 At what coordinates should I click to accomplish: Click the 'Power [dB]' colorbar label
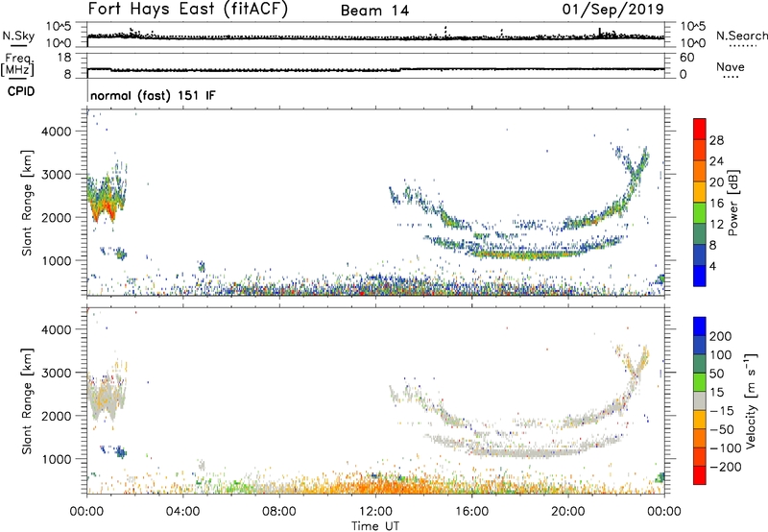point(733,203)
